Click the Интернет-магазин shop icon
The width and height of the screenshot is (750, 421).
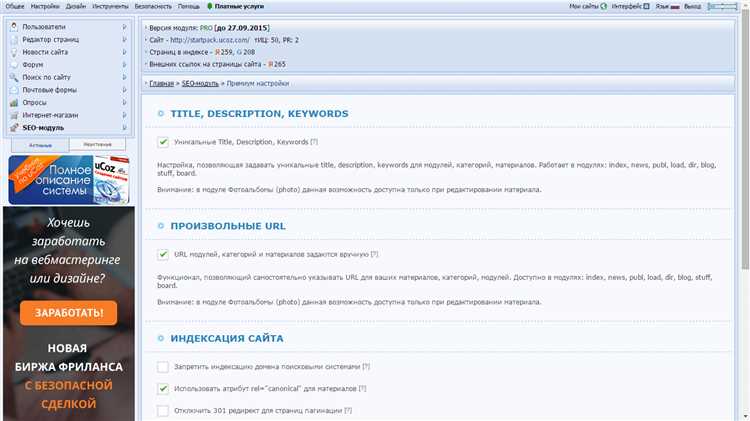click(x=14, y=115)
